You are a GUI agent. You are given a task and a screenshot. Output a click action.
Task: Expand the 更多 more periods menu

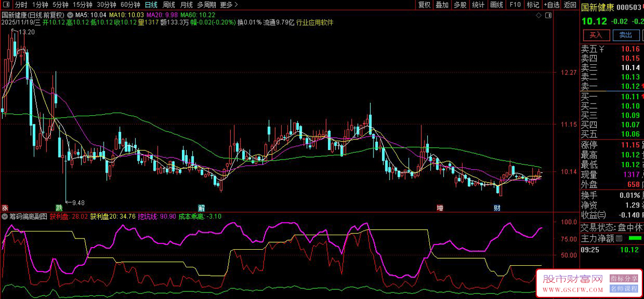229,5
